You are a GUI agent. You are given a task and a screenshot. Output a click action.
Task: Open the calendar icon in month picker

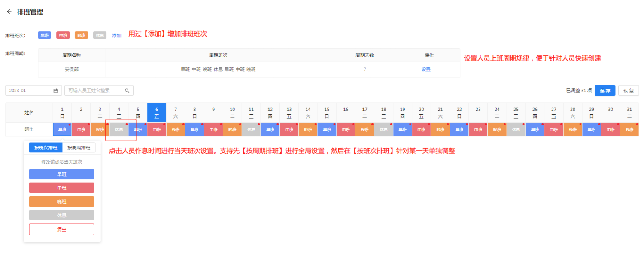click(x=55, y=91)
